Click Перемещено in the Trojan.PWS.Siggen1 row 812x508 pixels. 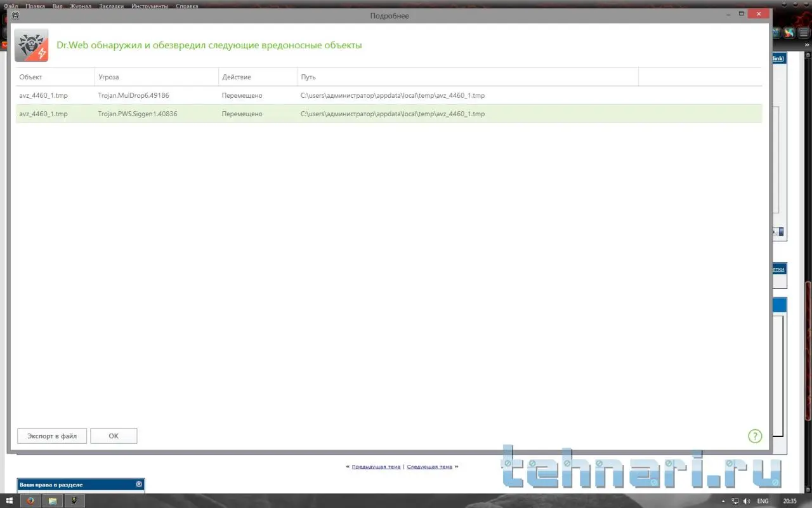[x=242, y=114]
